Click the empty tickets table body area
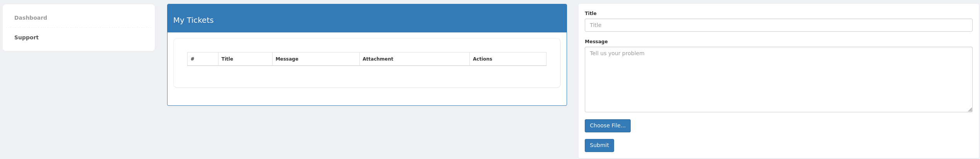This screenshot has height=159, width=980. point(367,76)
